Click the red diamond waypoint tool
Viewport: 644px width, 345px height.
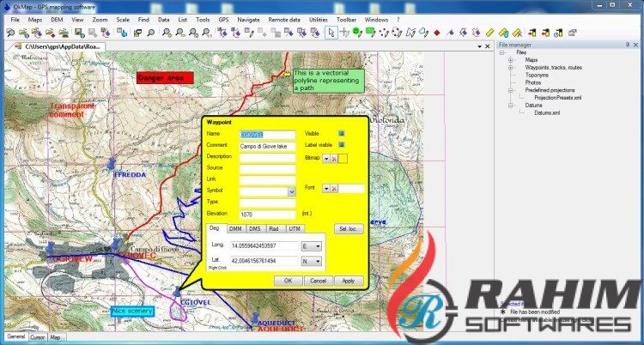(437, 33)
